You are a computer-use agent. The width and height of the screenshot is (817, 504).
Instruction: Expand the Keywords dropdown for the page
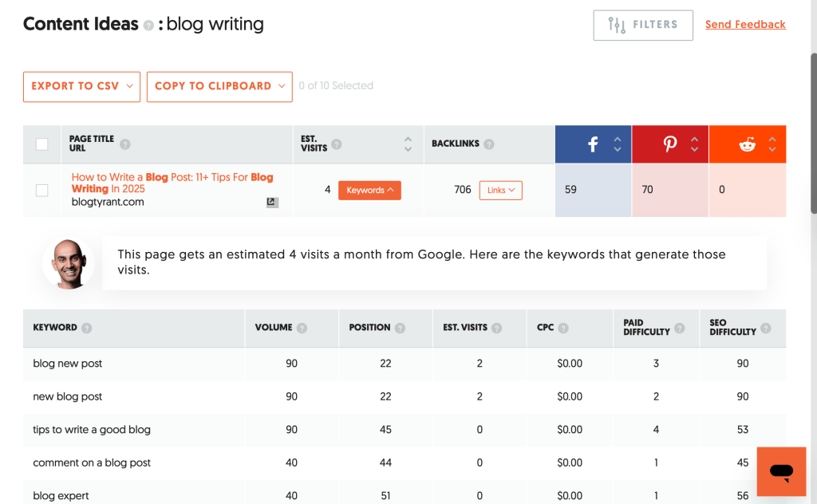point(369,190)
